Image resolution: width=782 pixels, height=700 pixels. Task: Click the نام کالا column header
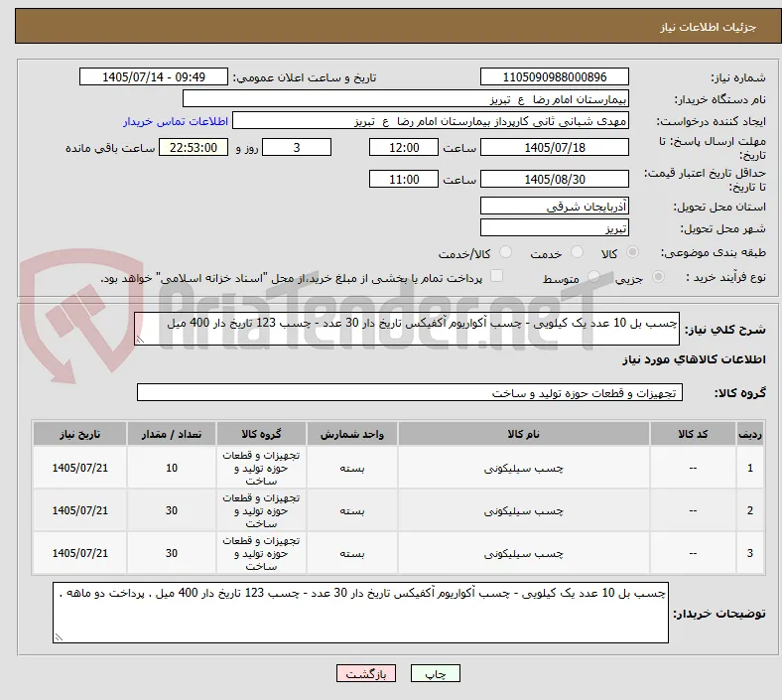(x=523, y=434)
